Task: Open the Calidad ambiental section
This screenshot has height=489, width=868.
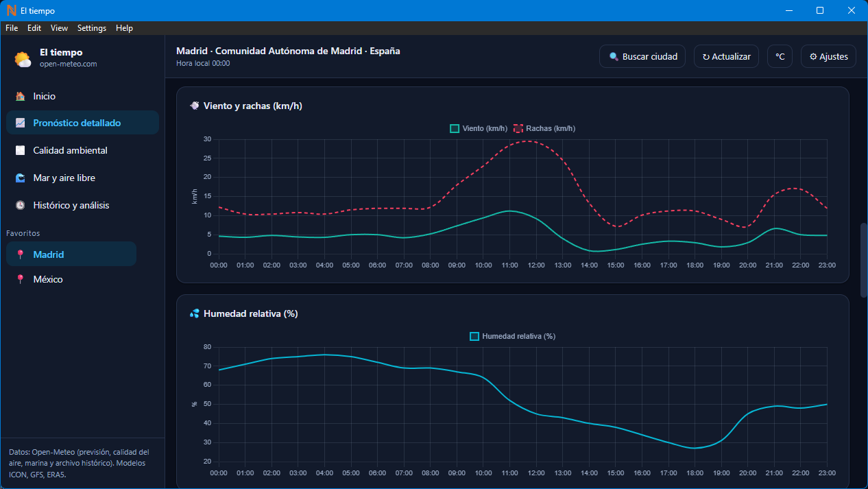Action: pos(82,150)
